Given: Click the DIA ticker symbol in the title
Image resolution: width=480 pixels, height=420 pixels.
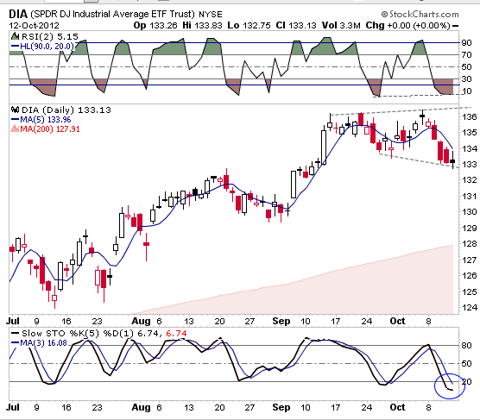Looking at the screenshot, I should coord(18,14).
